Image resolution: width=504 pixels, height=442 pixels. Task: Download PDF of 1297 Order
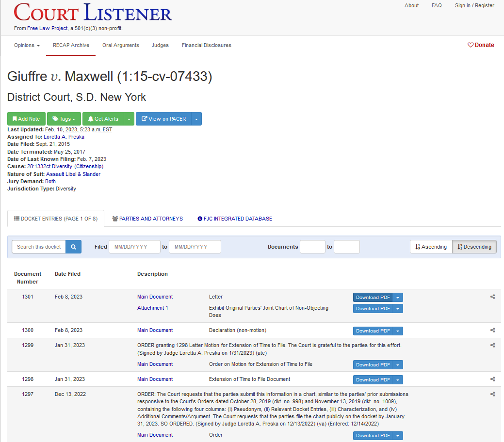pos(373,436)
